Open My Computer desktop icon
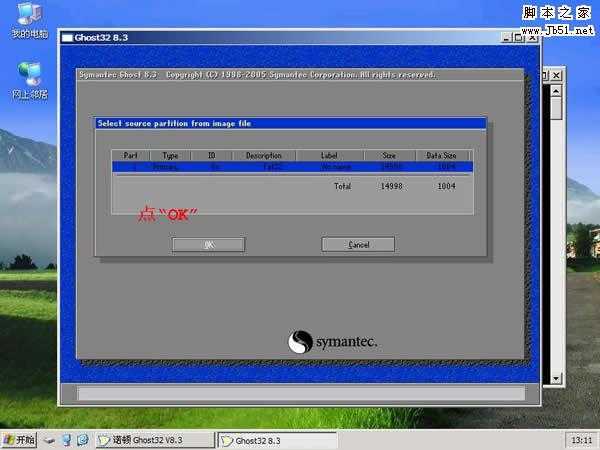 pos(29,21)
